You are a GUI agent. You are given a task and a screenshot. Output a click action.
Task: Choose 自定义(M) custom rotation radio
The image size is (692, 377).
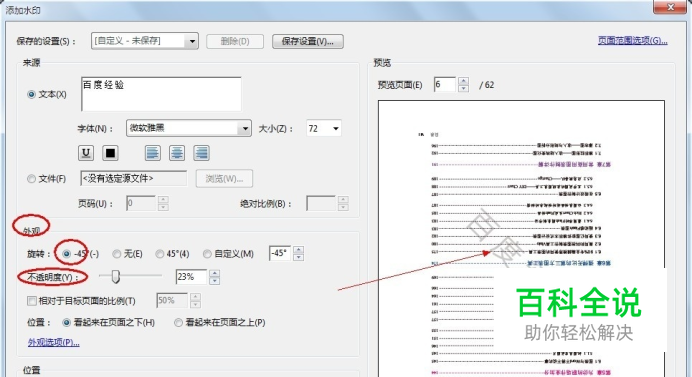[207, 254]
